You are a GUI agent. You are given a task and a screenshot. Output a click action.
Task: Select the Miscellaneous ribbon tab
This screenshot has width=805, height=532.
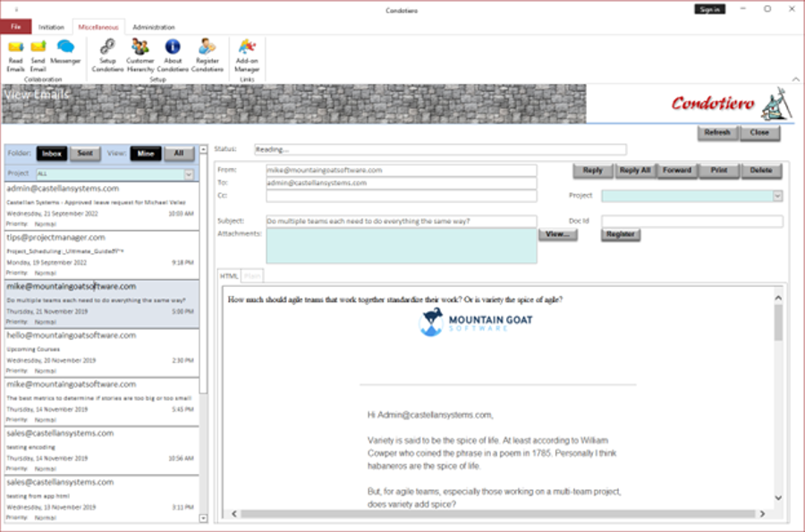98,27
